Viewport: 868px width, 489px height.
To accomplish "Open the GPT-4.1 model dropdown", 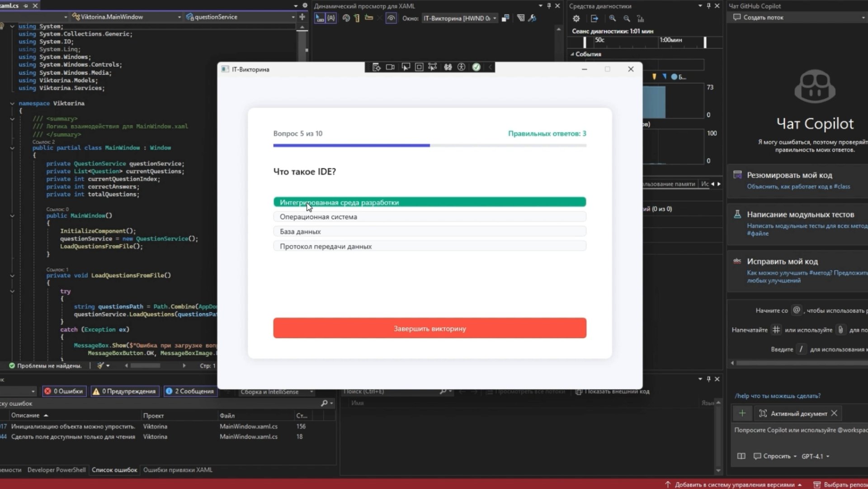I will [x=815, y=456].
